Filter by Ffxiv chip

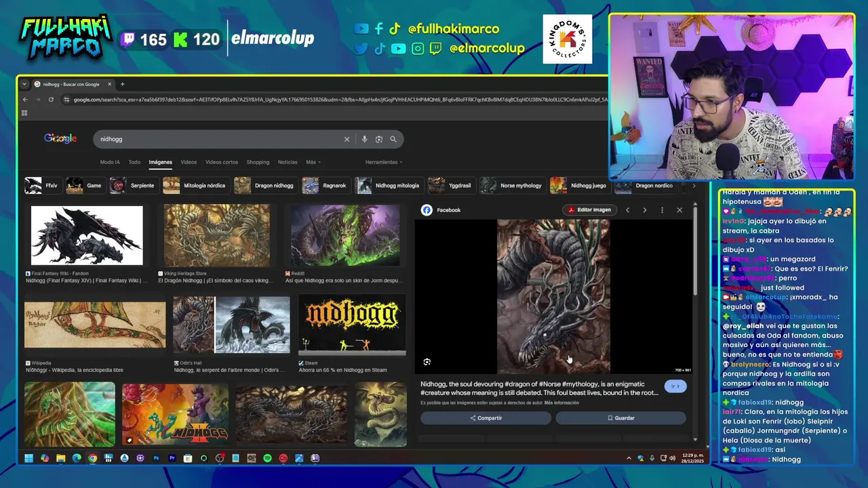click(43, 186)
